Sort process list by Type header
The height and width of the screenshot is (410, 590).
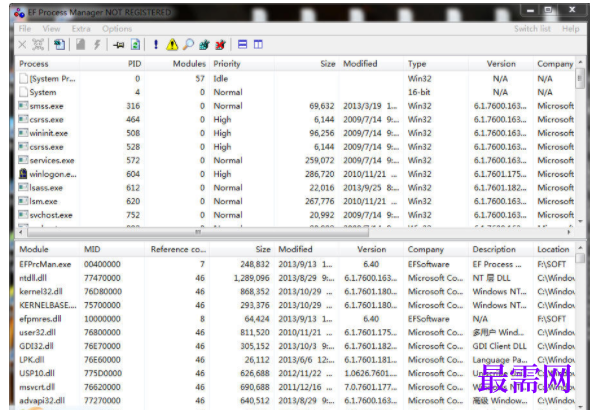click(436, 64)
